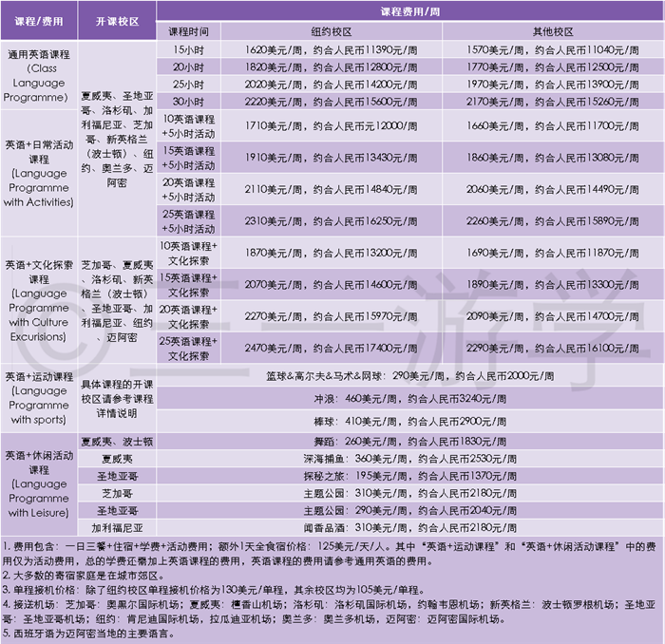Select cell 1620美元/周 约合人民币11390元/周
665x644 pixels.
point(332,49)
